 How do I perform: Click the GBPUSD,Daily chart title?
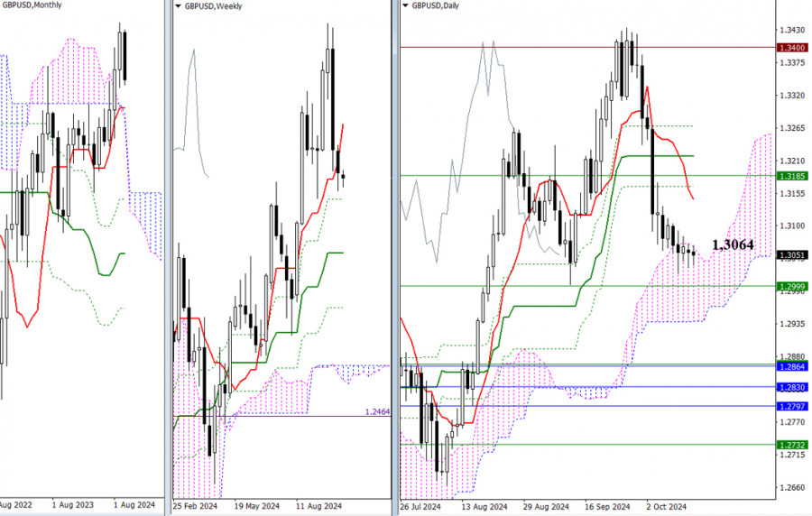pos(435,5)
